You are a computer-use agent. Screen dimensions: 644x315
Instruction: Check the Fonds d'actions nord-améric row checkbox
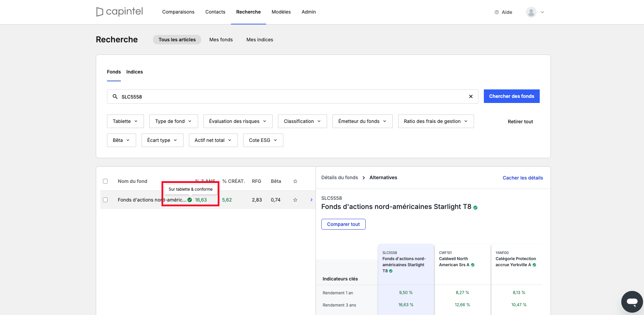pyautogui.click(x=105, y=200)
